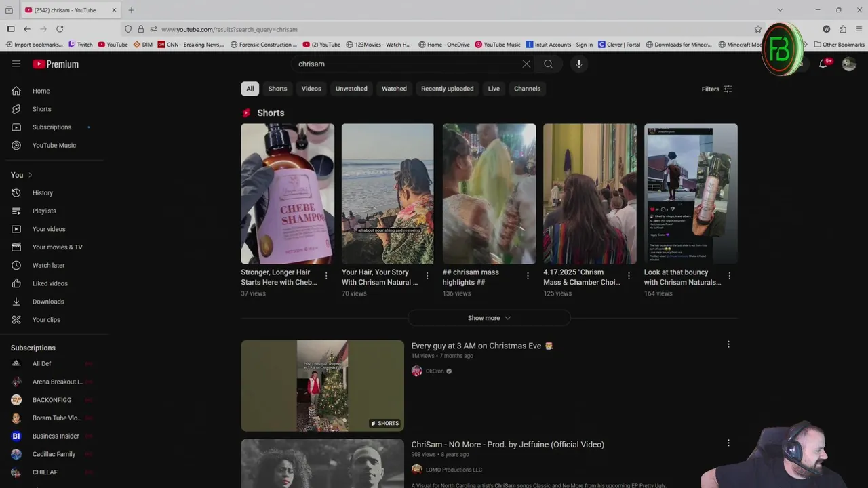Image resolution: width=868 pixels, height=488 pixels.
Task: Expand Shorts with Show more
Action: [489, 318]
